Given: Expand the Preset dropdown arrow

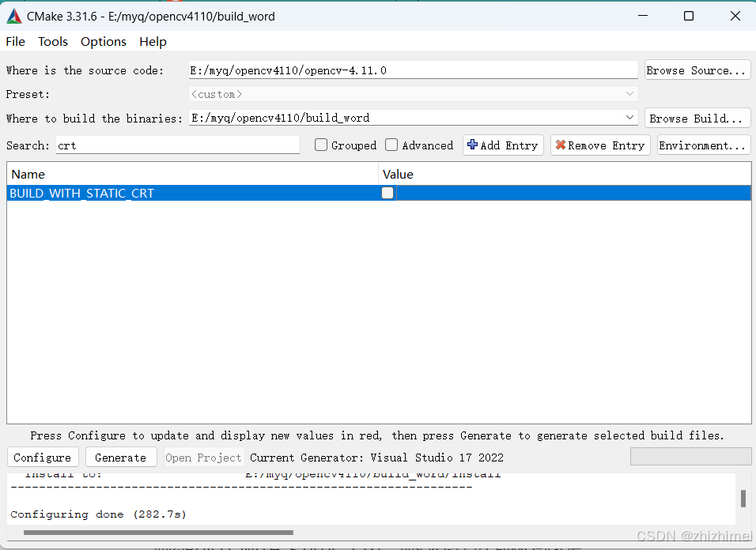Looking at the screenshot, I should coord(629,94).
